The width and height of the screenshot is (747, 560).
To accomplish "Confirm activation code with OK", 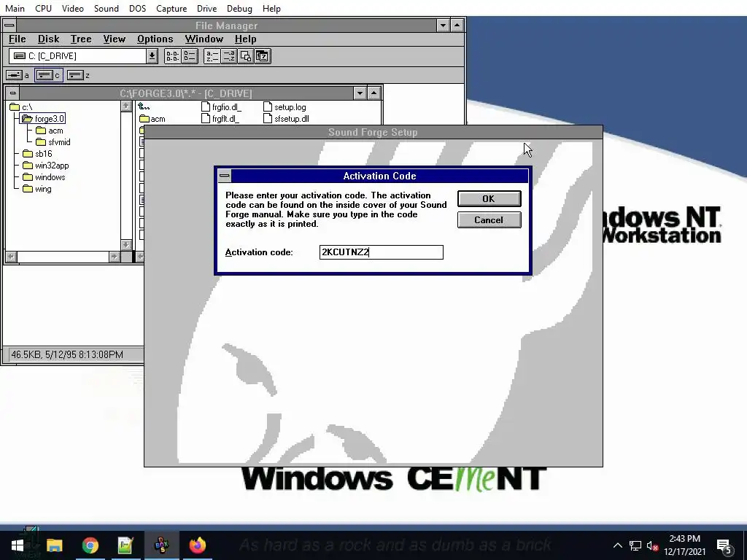I will point(489,198).
